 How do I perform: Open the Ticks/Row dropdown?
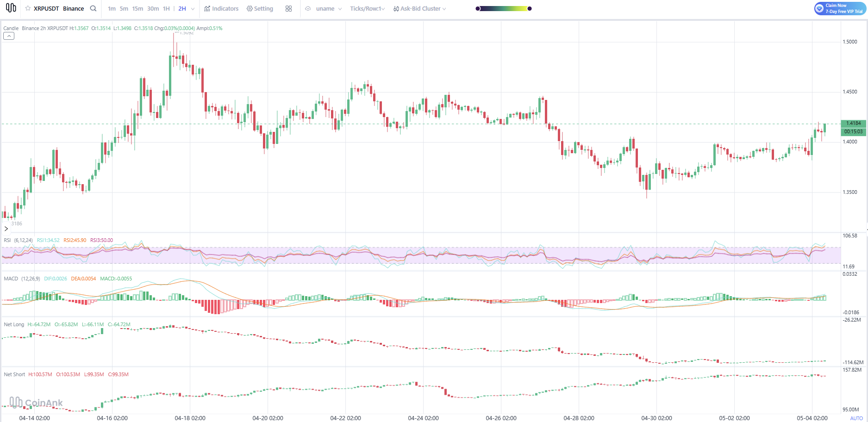368,8
